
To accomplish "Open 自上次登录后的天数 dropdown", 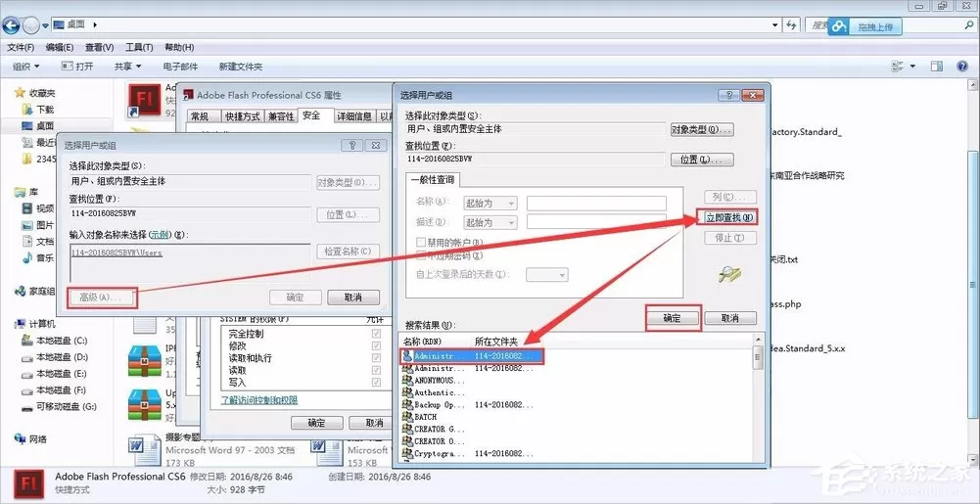I will (547, 274).
